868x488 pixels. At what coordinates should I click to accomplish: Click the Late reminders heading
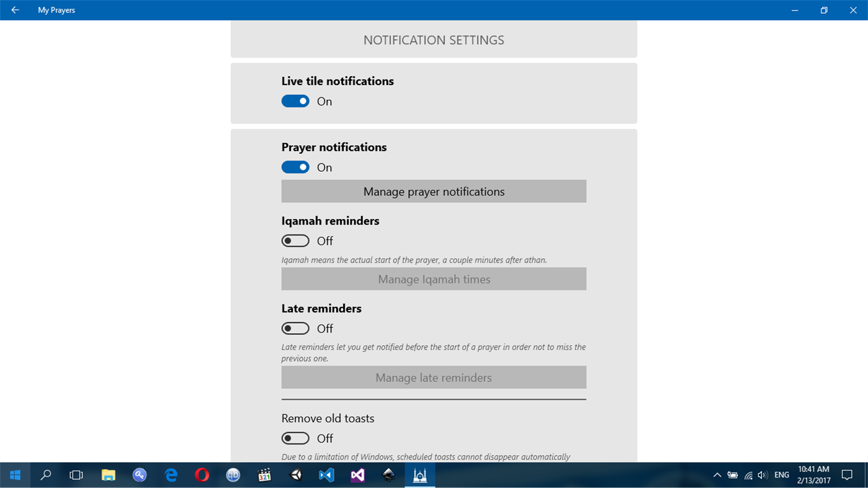[x=321, y=308]
